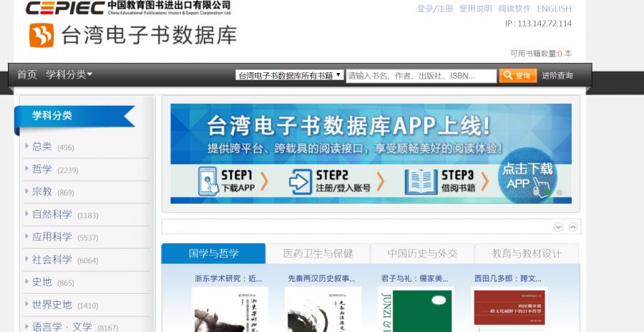Open the book title 浙东学术研究：近...
The width and height of the screenshot is (644, 332).
click(x=228, y=278)
